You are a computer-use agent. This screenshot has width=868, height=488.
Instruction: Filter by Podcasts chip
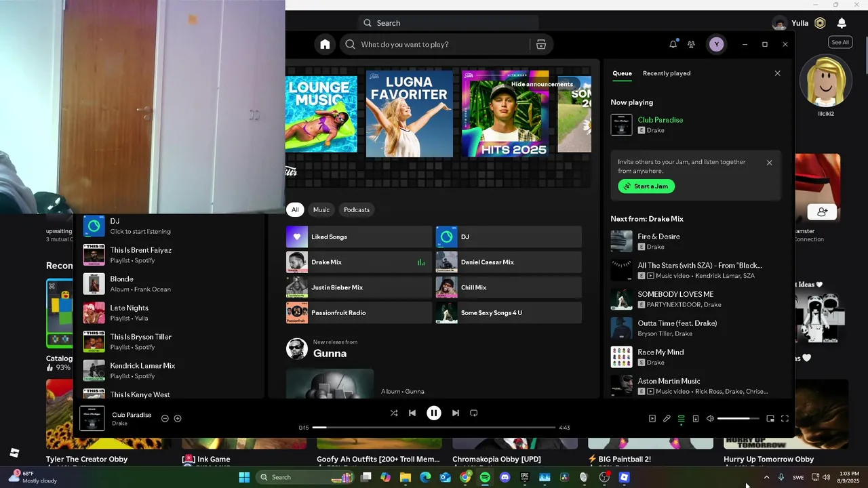click(x=357, y=210)
